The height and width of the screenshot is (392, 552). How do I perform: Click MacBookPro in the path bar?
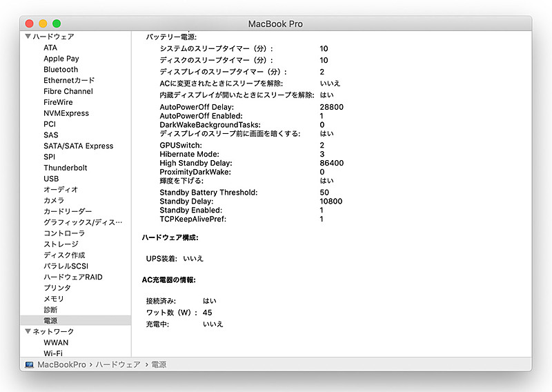(x=61, y=364)
